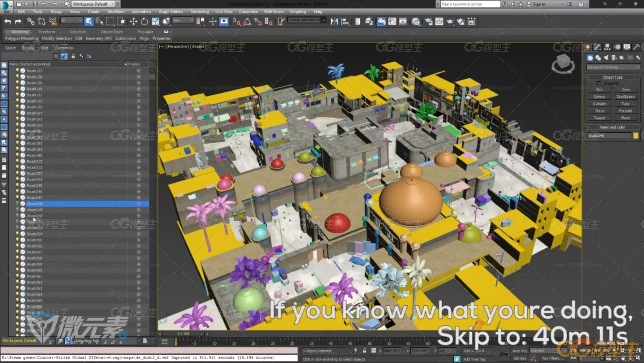
Task: Open the Geometry (All) ribbon panel
Action: point(98,38)
